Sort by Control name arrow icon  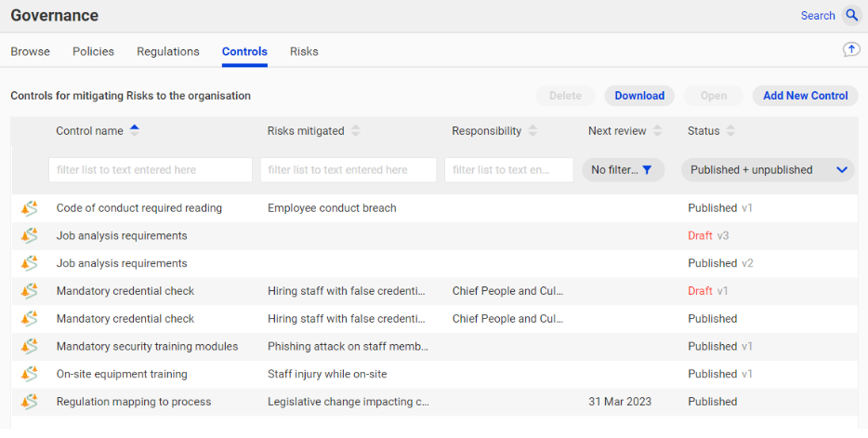coord(135,131)
